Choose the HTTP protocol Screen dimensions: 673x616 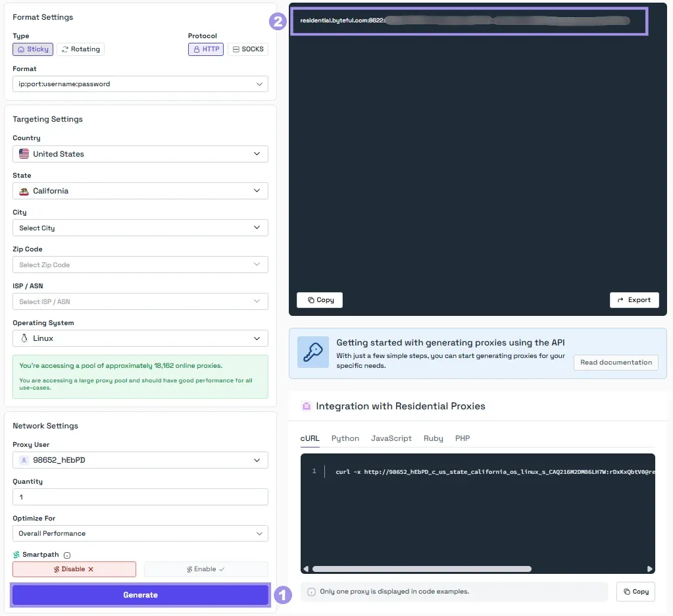point(206,49)
